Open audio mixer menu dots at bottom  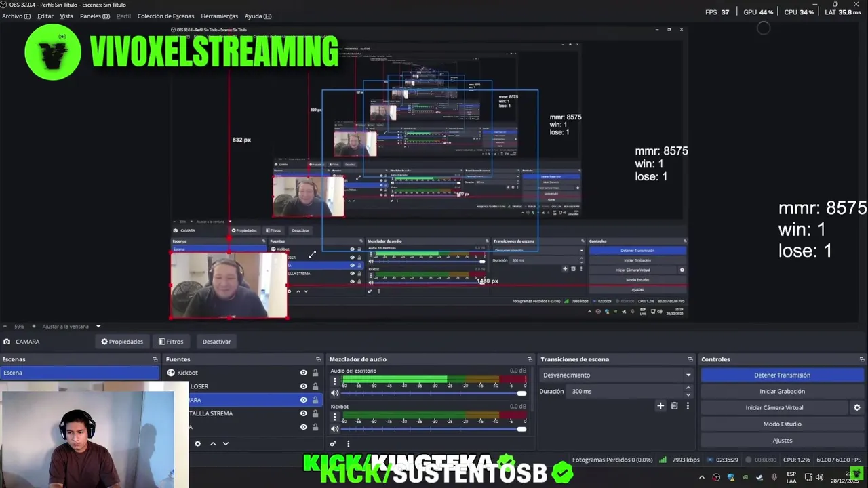click(x=349, y=444)
